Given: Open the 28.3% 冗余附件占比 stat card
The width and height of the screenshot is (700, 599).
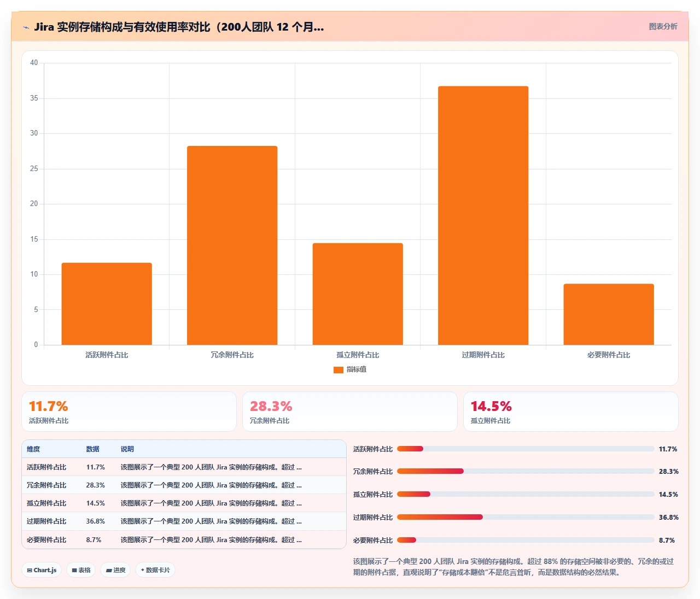Looking at the screenshot, I should pyautogui.click(x=350, y=412).
